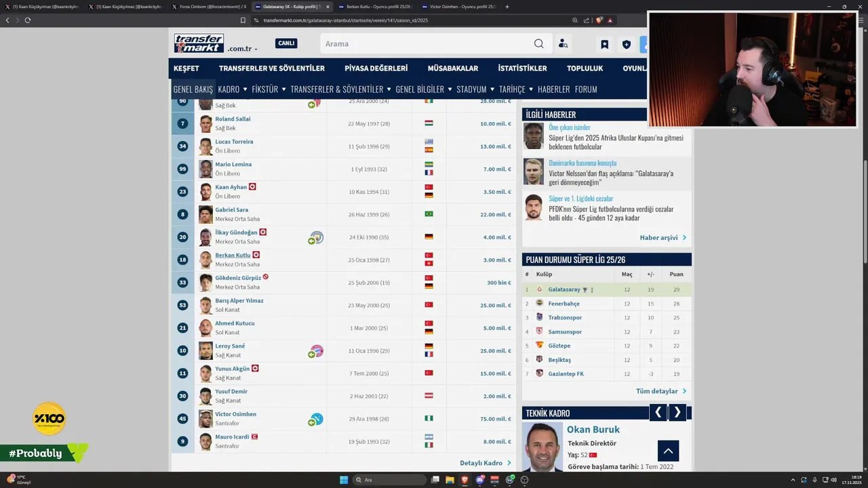Open File Explorer from the taskbar
Screen dimensions: 868x488
(450, 480)
